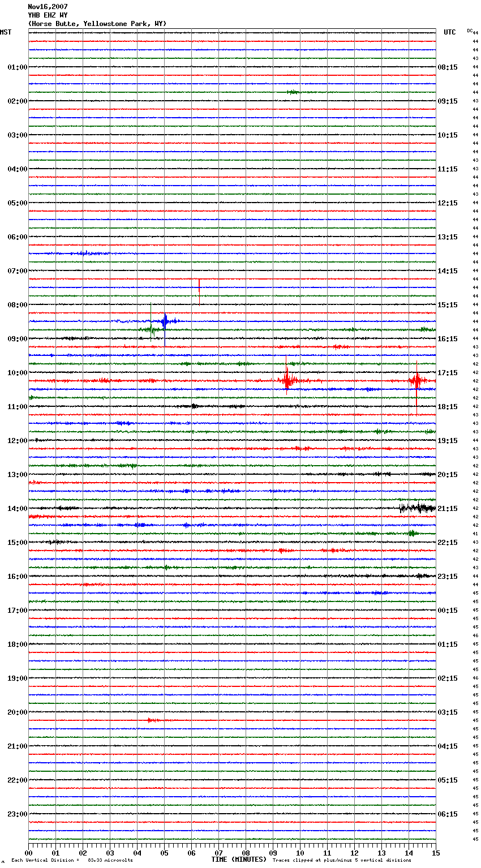
Task: Click the 20:15 UTC time label
Action: (448, 475)
